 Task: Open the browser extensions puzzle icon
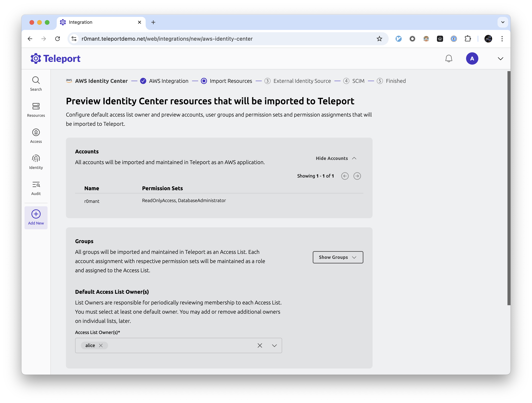[x=468, y=39]
